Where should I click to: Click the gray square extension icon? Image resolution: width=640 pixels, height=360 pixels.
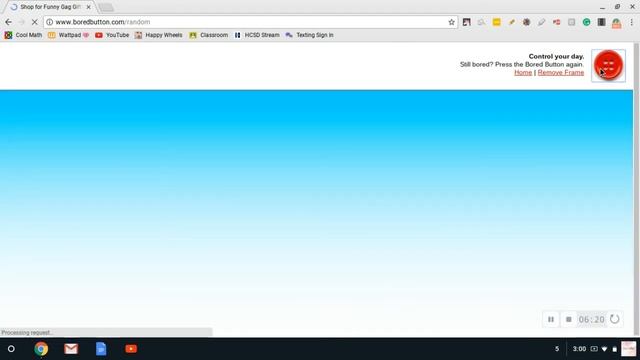pyautogui.click(x=571, y=22)
